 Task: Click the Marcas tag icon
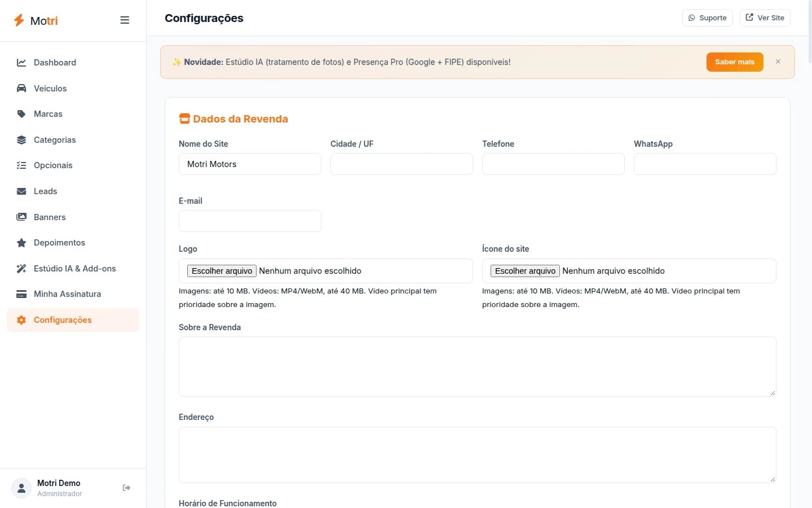coord(21,114)
